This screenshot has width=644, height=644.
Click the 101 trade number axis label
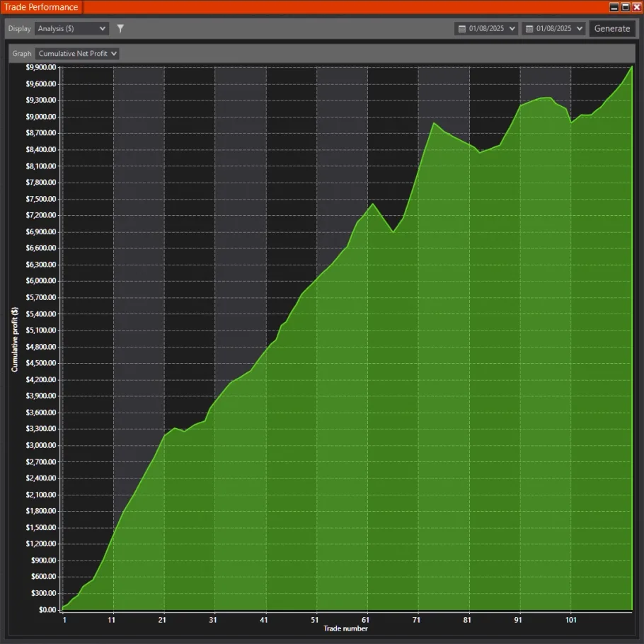point(570,620)
